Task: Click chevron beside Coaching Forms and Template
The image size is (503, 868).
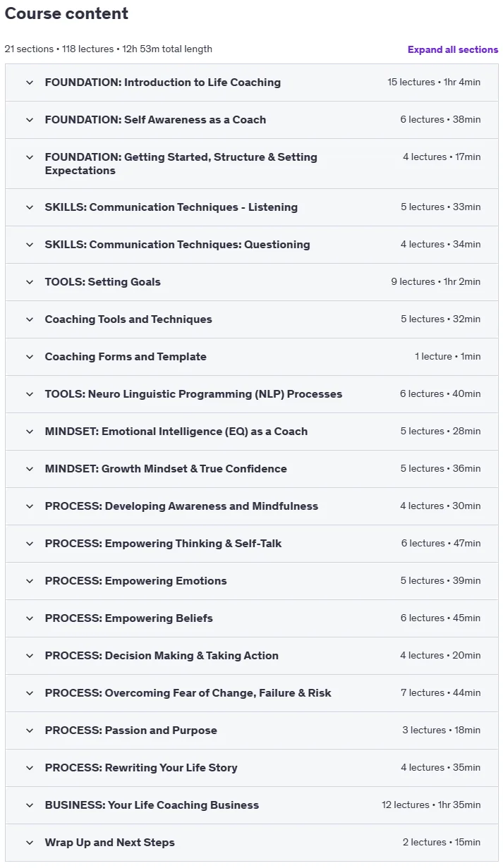Action: pos(30,357)
